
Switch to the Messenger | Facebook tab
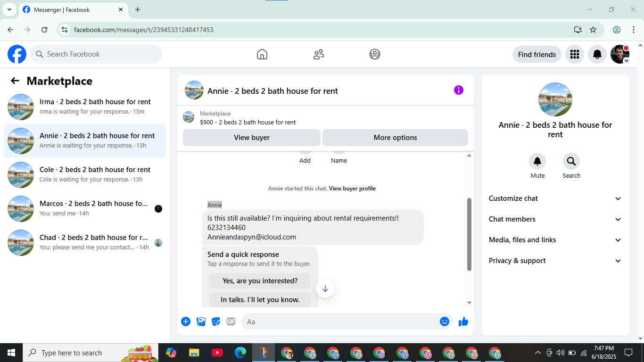click(73, 9)
